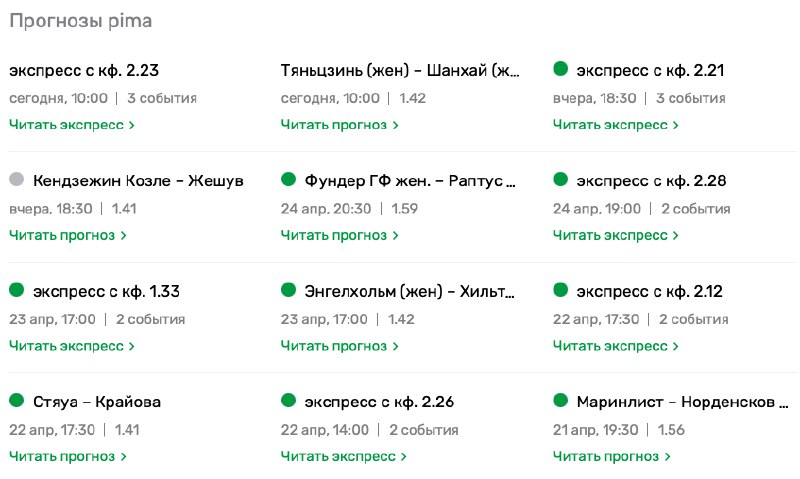Select title экспресс с кф. 2.26
Image resolution: width=800 pixels, height=479 pixels.
[379, 402]
